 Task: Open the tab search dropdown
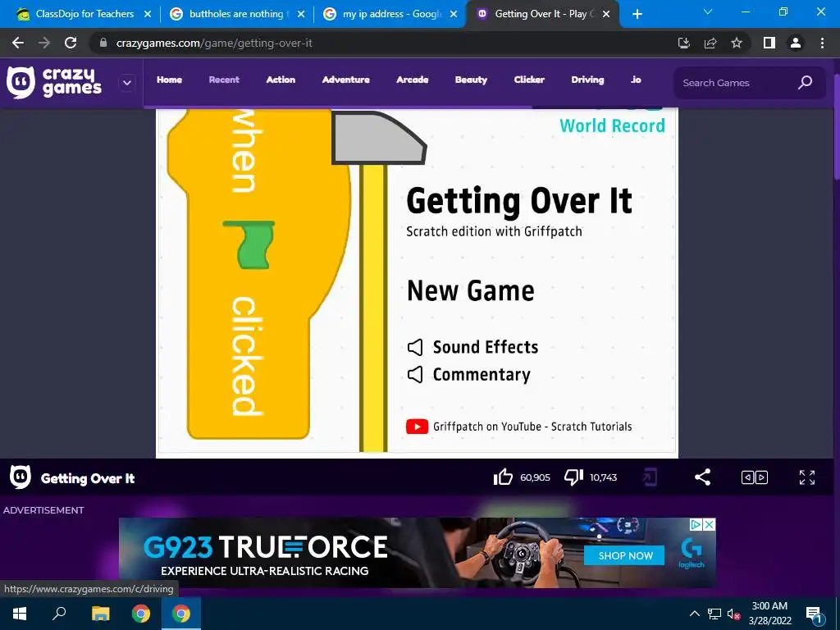coord(708,11)
